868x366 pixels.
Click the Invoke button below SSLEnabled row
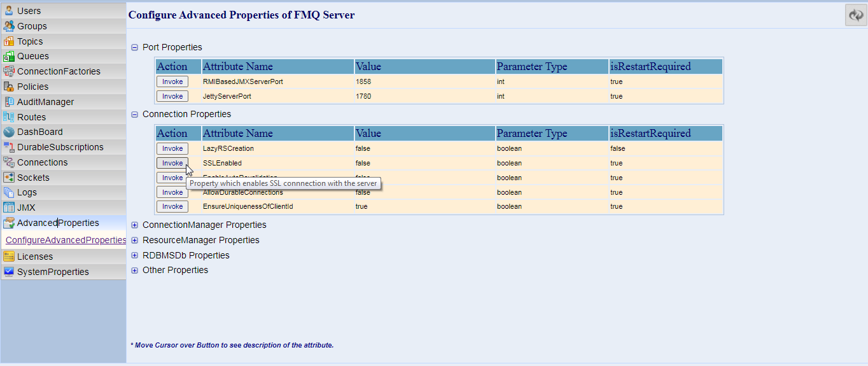click(x=172, y=178)
